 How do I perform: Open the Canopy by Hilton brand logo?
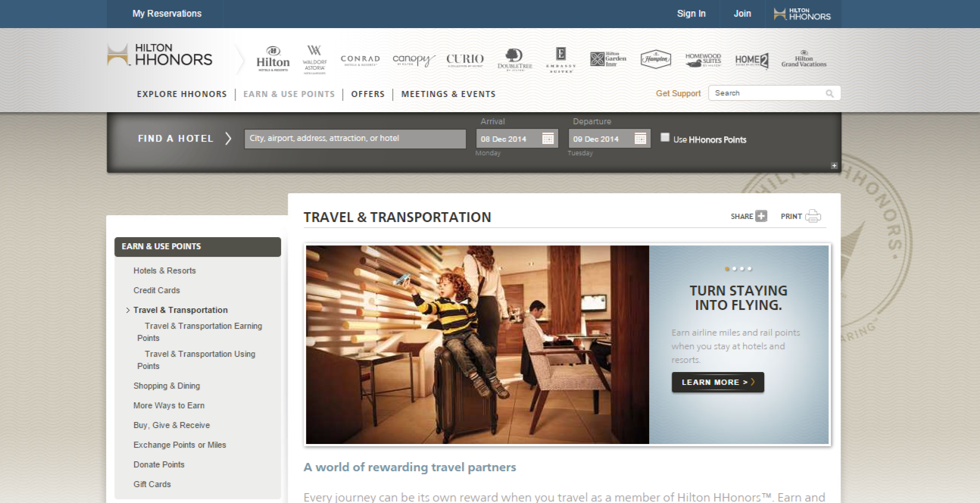click(x=414, y=60)
